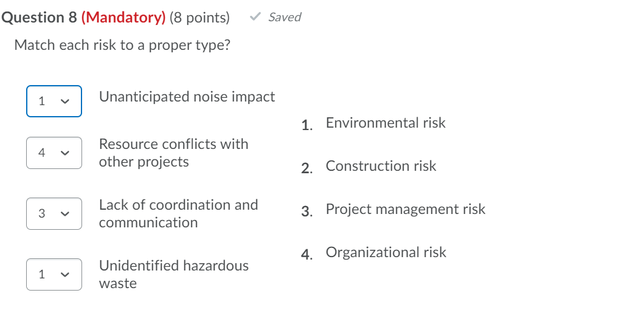Click the 'Project management risk' answer option
644x324 pixels.
[405, 209]
